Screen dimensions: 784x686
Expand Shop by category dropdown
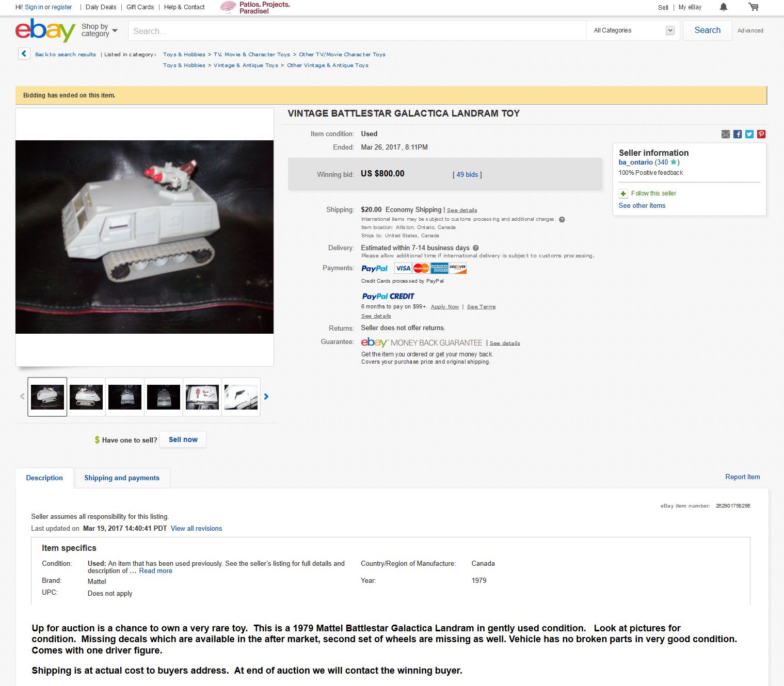[x=100, y=30]
